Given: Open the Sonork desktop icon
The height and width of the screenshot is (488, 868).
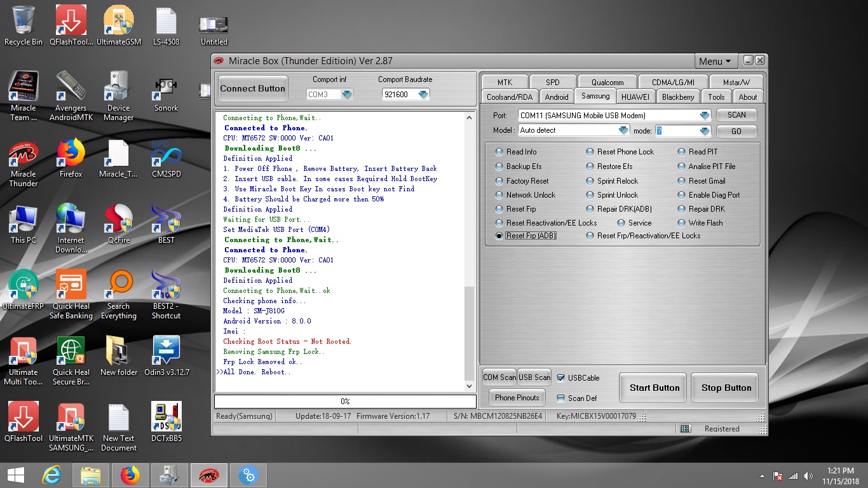Looking at the screenshot, I should coord(166,93).
